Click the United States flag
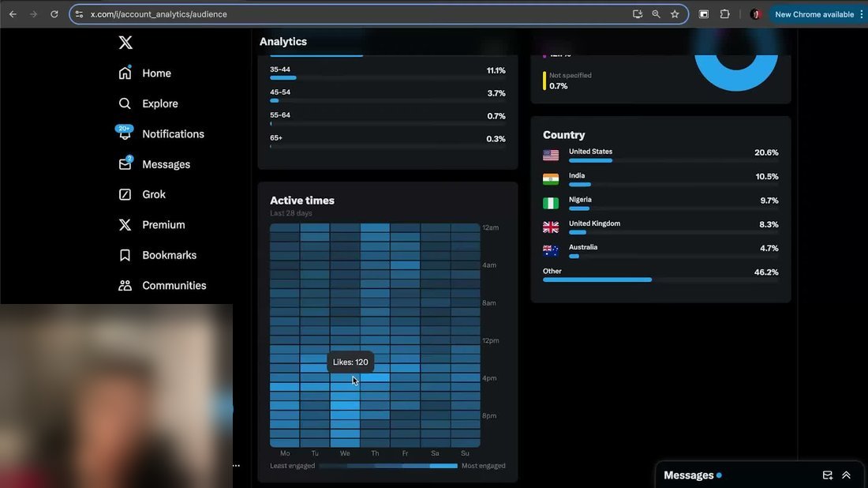The height and width of the screenshot is (488, 868). coord(551,155)
